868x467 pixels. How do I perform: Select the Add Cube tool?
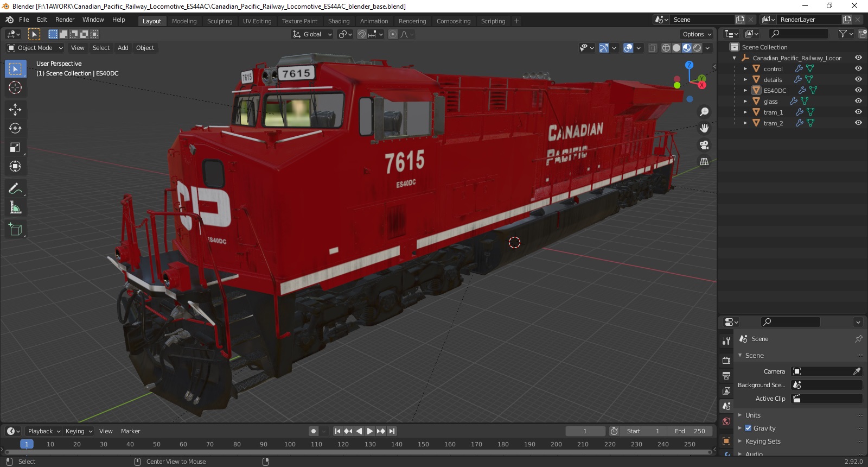click(x=15, y=230)
